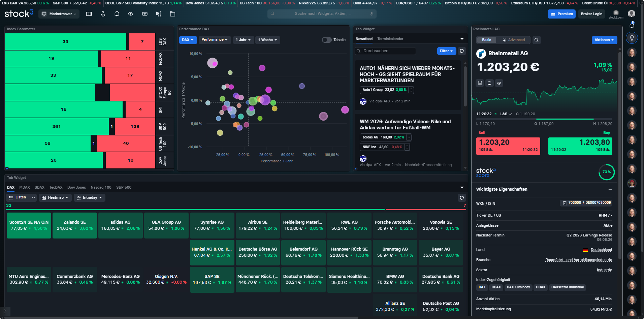Expand the newsfeed tab widget caret
Viewport: 644px width, 319px height.
462,39
